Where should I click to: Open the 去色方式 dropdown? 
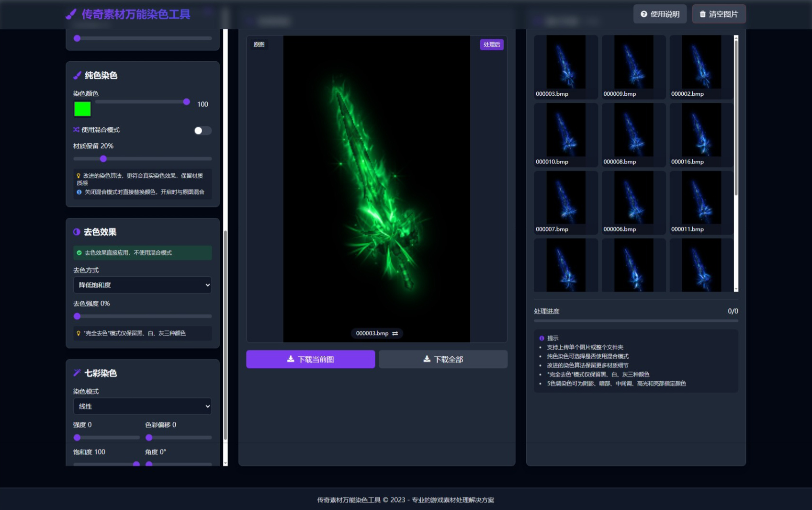click(142, 285)
